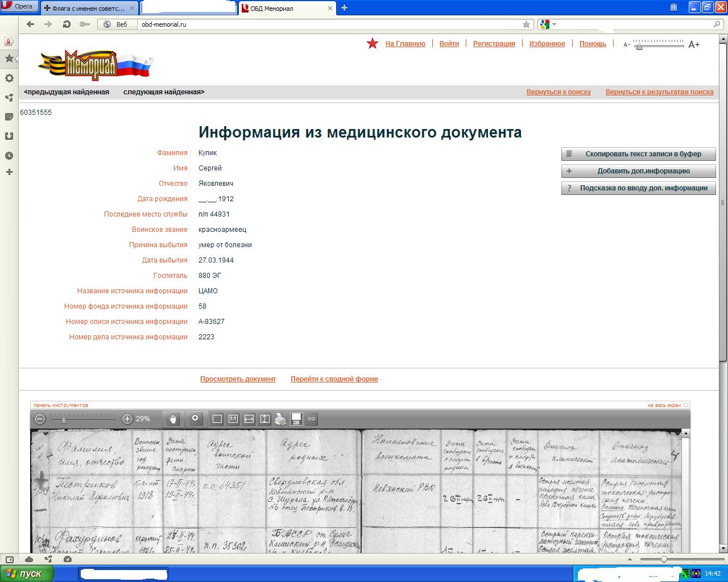Switch to the 'Фляга с именем' tab
728x582 pixels.
click(x=89, y=8)
